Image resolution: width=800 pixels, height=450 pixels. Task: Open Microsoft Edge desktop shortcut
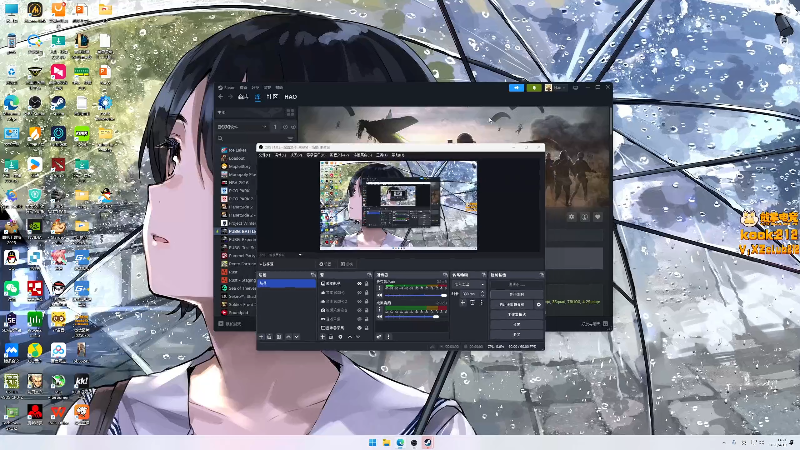pos(11,106)
